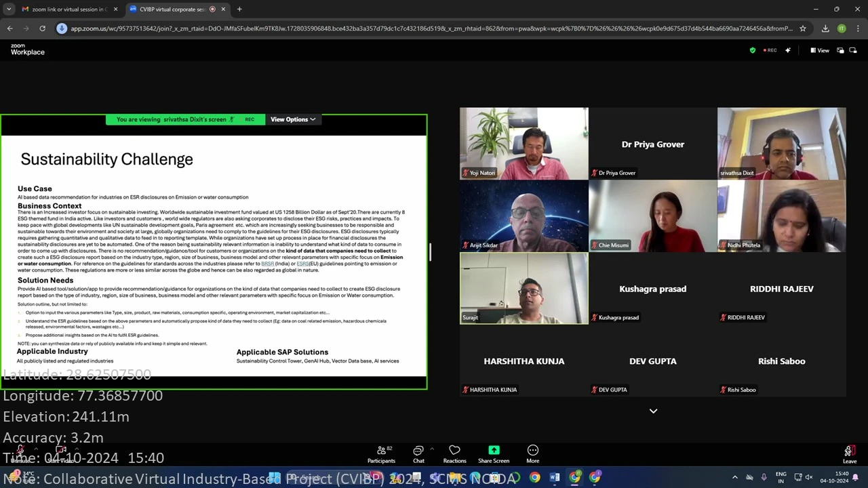Select Surajit's video thumbnail
Image resolution: width=868 pixels, height=488 pixels.
click(x=524, y=288)
